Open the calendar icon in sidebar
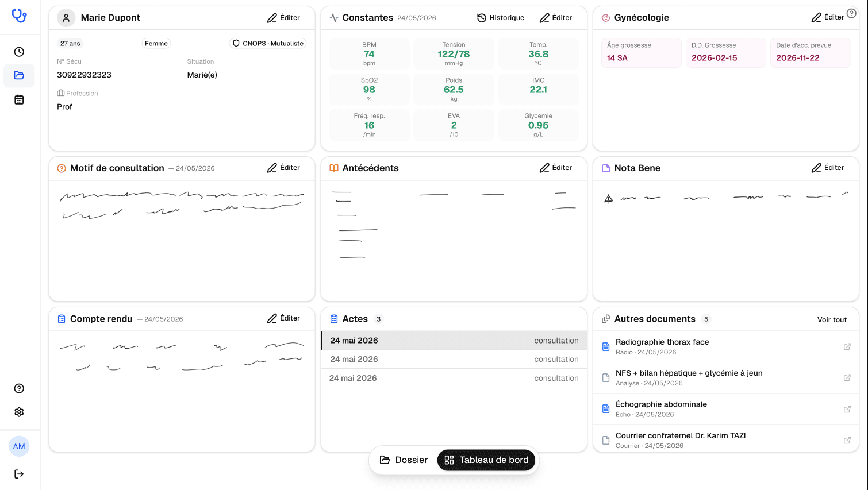Screen dimensions: 868x490 [19, 99]
